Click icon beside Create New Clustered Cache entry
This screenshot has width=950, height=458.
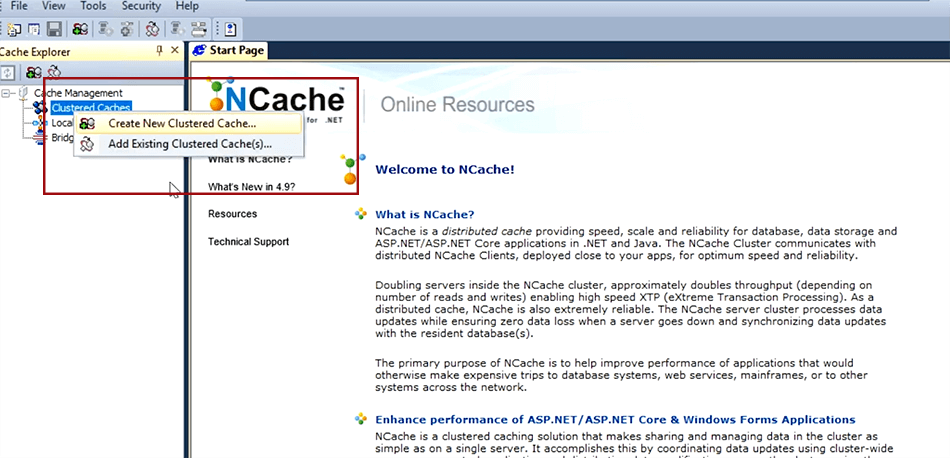pos(87,124)
